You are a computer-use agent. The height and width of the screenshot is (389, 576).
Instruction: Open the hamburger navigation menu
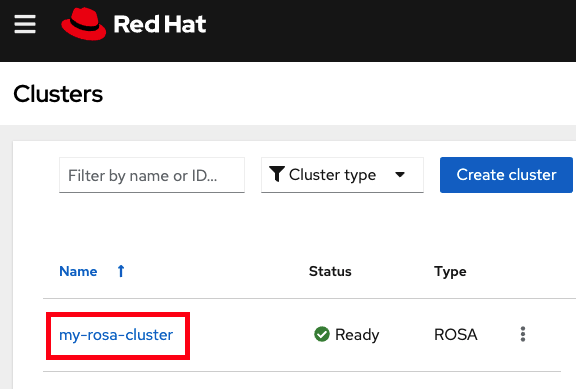pyautogui.click(x=25, y=24)
